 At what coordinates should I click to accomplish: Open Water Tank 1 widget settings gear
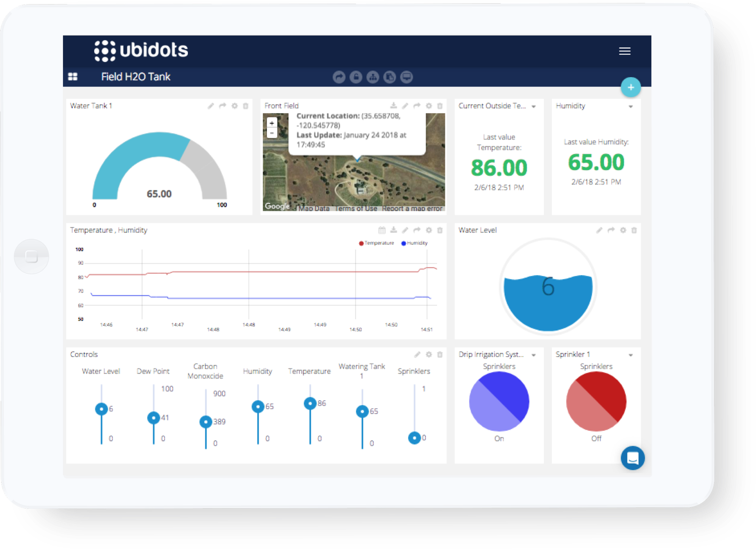[x=234, y=106]
